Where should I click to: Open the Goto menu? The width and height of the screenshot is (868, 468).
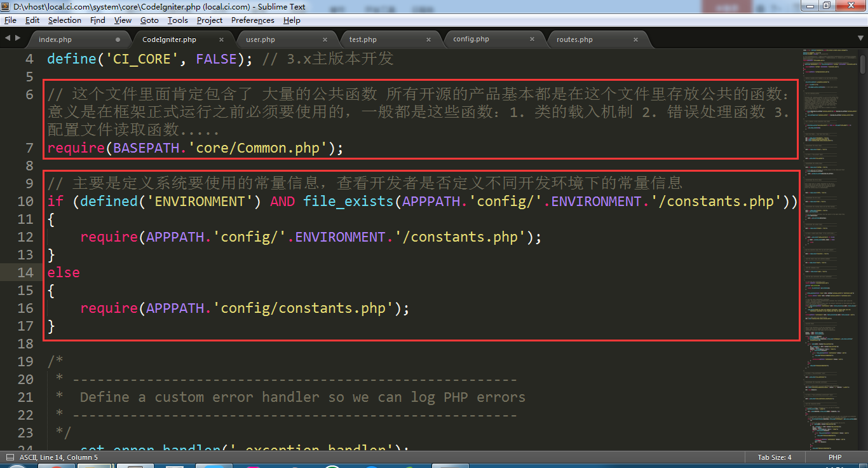tap(149, 20)
